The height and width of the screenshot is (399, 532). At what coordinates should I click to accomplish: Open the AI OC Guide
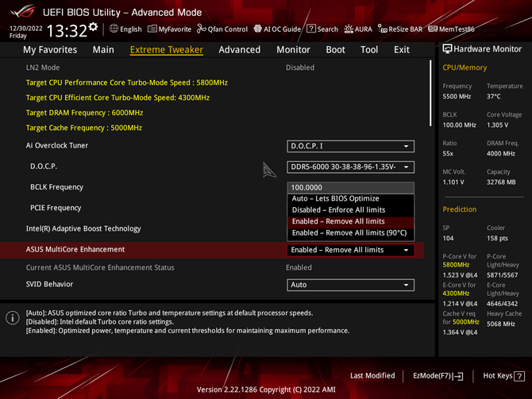click(277, 29)
